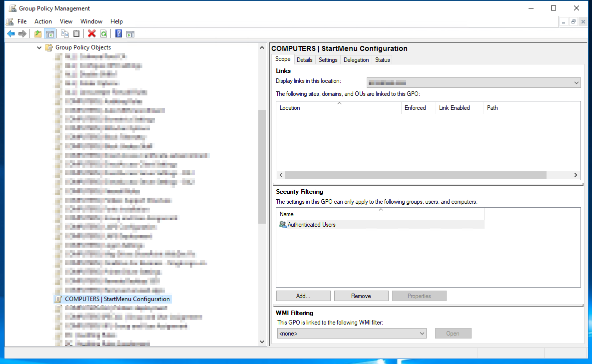Click the Up one level folder icon
Screen dimensions: 592x364
pos(38,34)
